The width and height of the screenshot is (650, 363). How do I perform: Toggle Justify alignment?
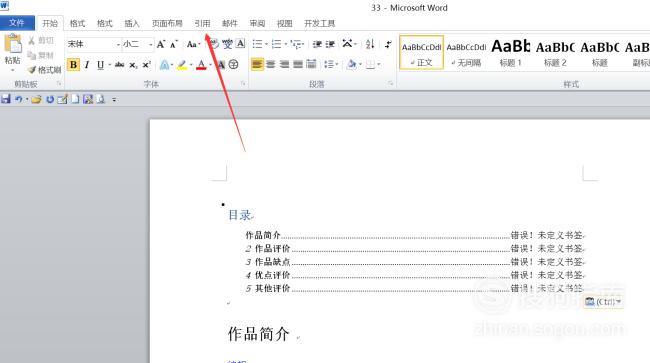click(x=298, y=64)
